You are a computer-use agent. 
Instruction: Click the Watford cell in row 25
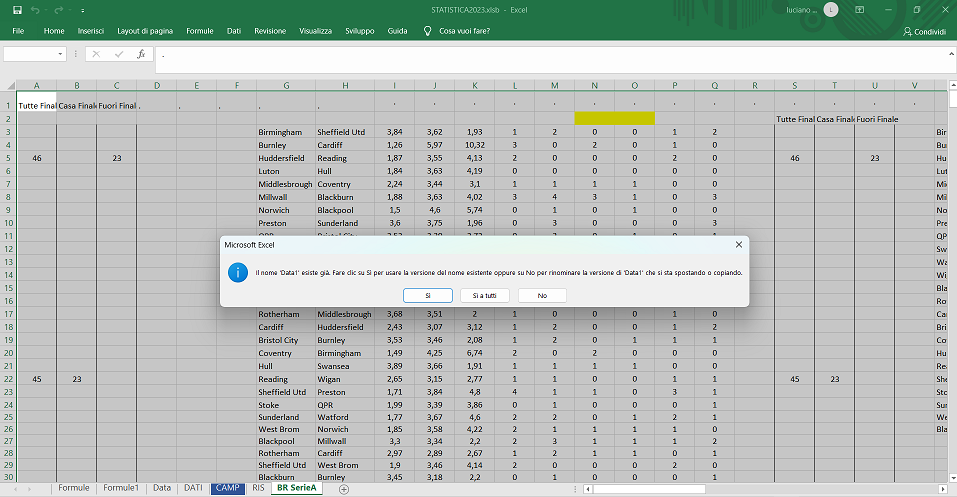[345, 417]
